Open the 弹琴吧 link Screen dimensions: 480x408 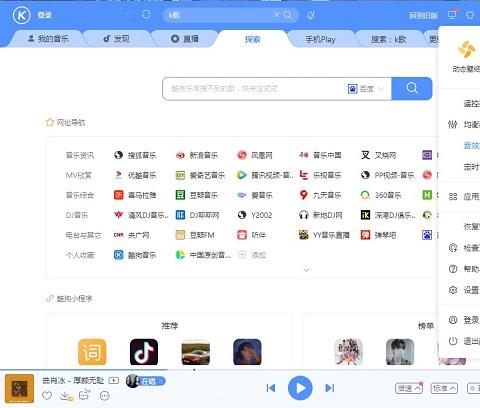pyautogui.click(x=378, y=235)
